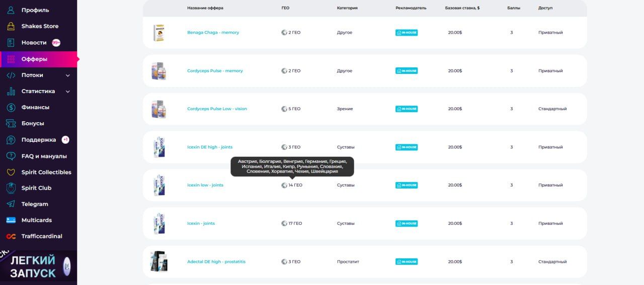Click the Profile user icon in sidebar
Image resolution: width=644 pixels, height=285 pixels.
coord(11,10)
